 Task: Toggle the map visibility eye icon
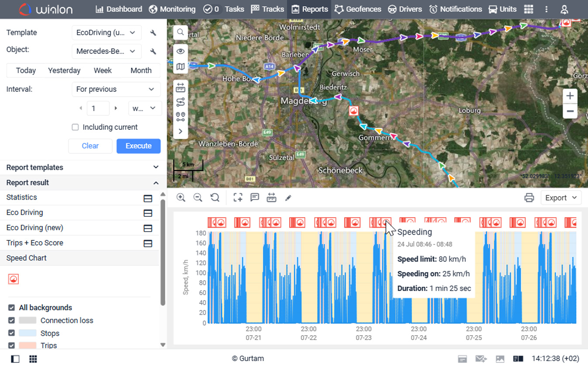180,52
